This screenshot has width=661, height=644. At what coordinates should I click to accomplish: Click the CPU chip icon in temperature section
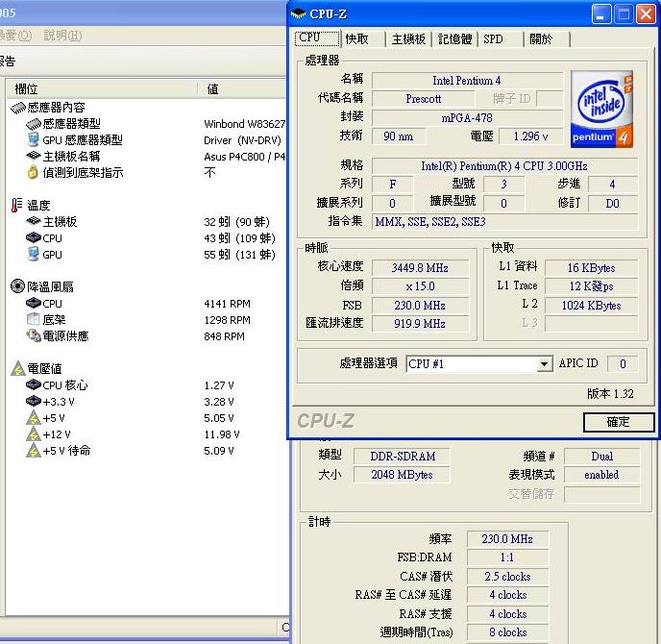click(34, 237)
